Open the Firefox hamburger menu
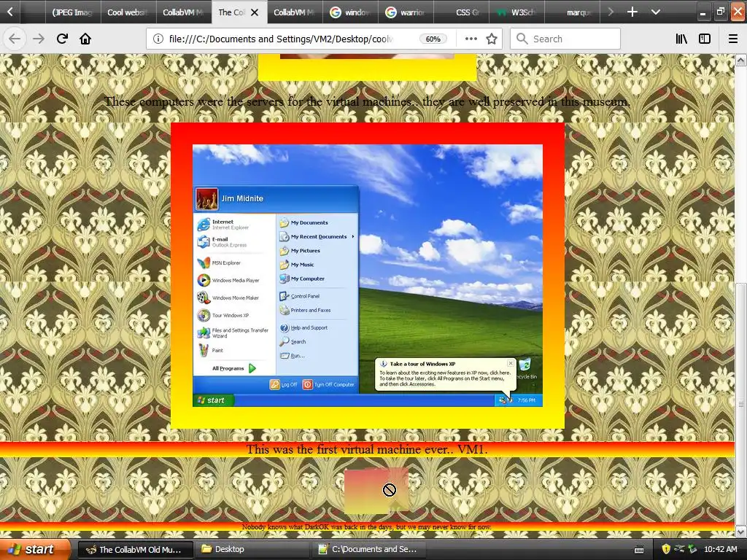This screenshot has height=560, width=747. (732, 39)
